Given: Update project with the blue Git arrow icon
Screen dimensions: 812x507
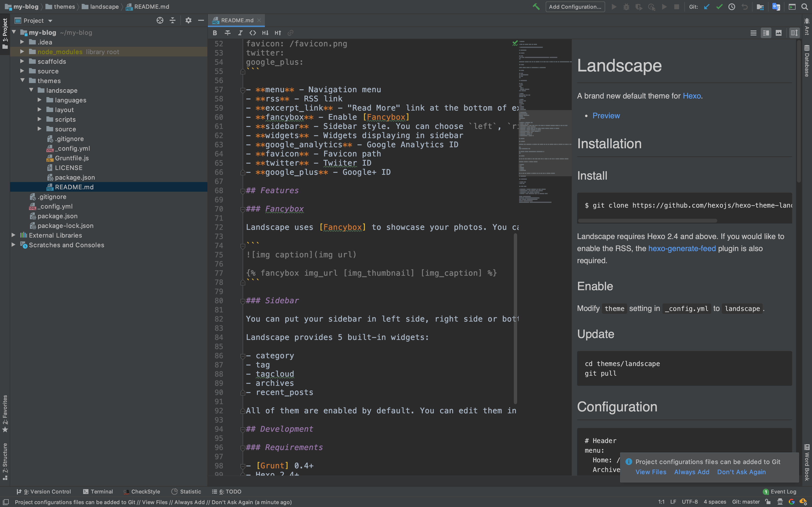Looking at the screenshot, I should click(x=706, y=7).
